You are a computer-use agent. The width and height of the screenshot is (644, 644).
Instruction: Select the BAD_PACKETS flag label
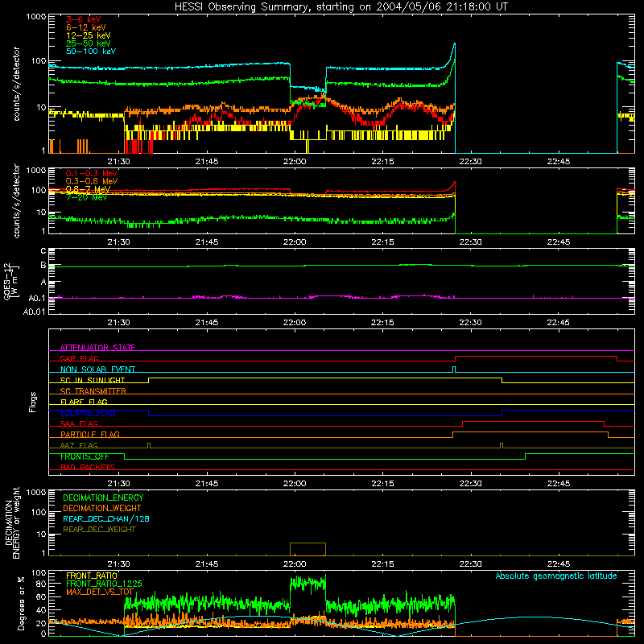[x=88, y=467]
